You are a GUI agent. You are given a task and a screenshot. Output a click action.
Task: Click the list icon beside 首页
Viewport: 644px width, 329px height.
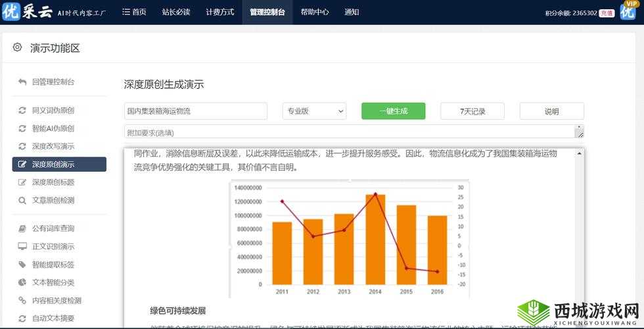click(x=126, y=12)
